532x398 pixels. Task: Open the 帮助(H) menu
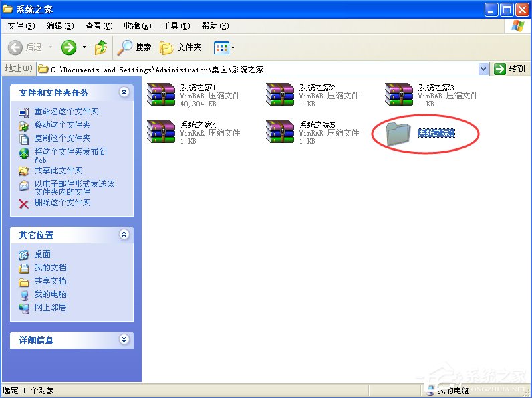(x=215, y=26)
